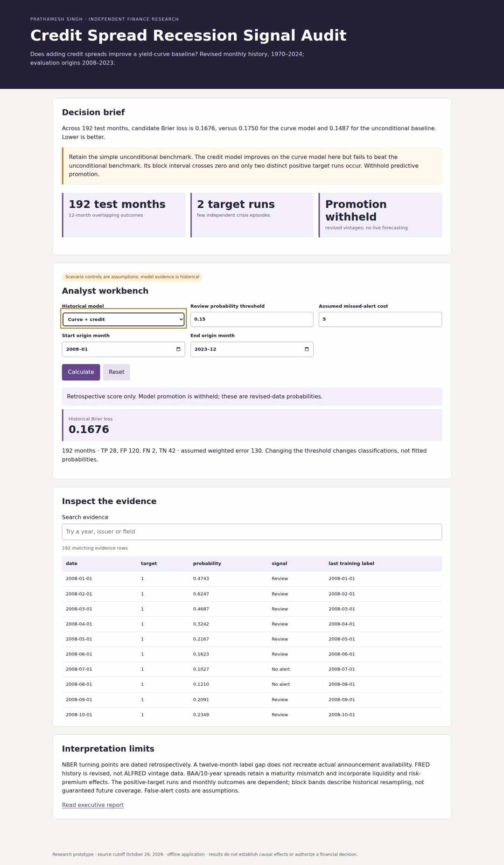Click the Historical Brier loss value 0.1676
This screenshot has width=504, height=865.
tap(89, 429)
